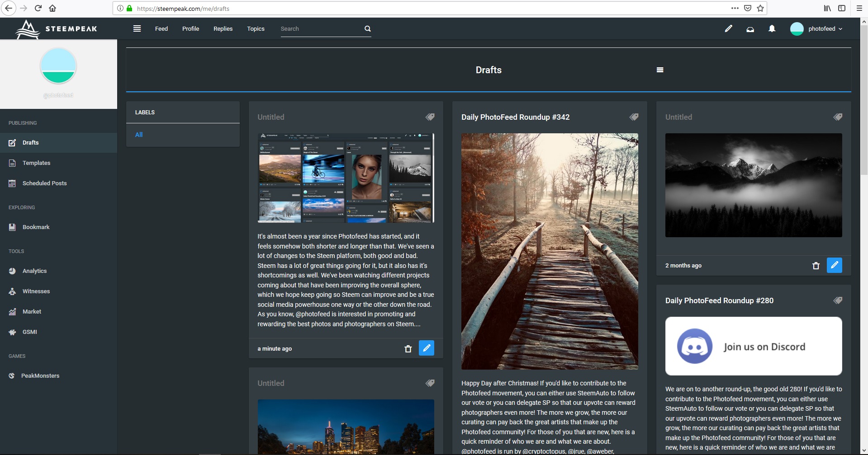Toggle the hamburger menu next to Feed
This screenshot has height=455, width=868.
point(137,28)
